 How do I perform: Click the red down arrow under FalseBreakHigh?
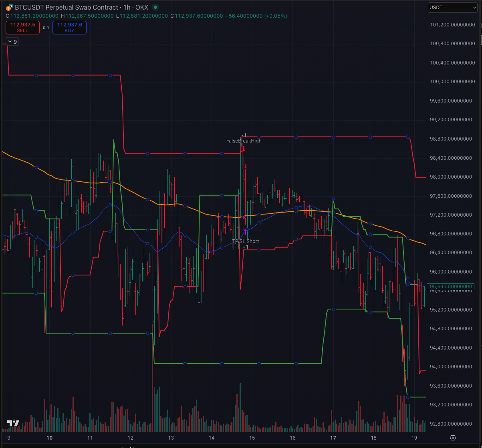click(244, 149)
